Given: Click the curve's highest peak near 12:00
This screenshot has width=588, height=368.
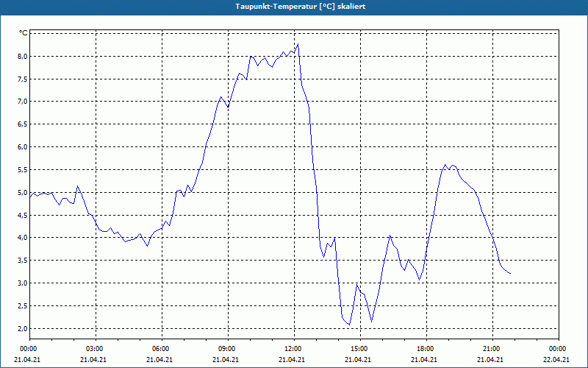Looking at the screenshot, I should pyautogui.click(x=298, y=44).
